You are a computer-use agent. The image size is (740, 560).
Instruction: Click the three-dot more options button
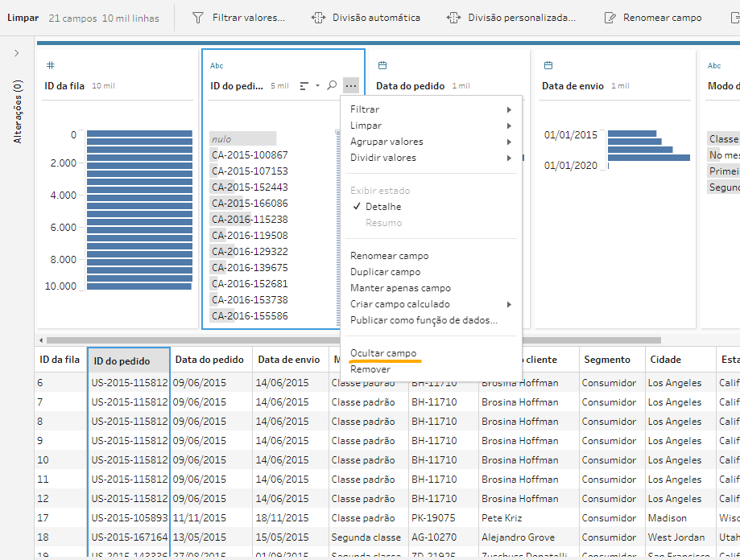point(350,86)
